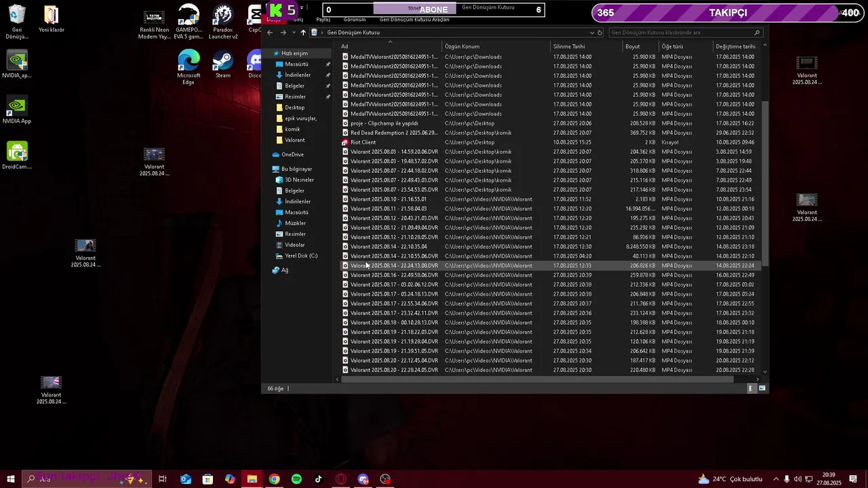868x488 pixels.
Task: Refresh the Geri Dönüşüm Kutusu view
Action: (x=599, y=33)
